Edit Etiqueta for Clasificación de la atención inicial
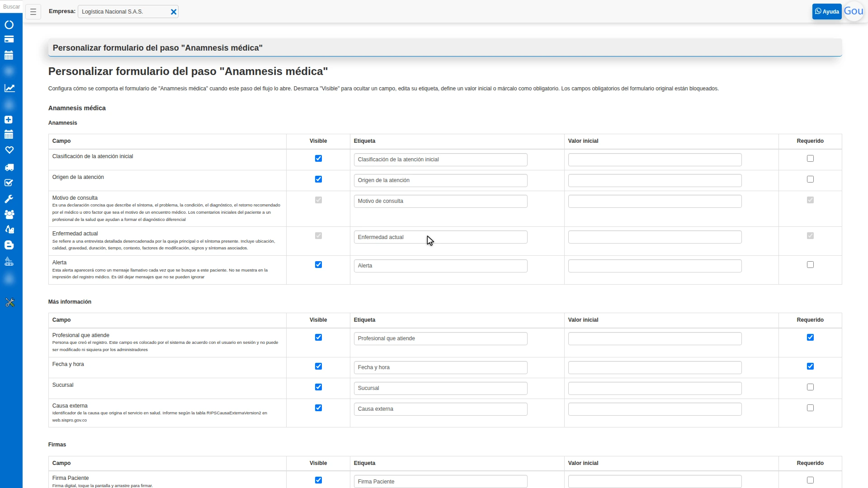 440,160
